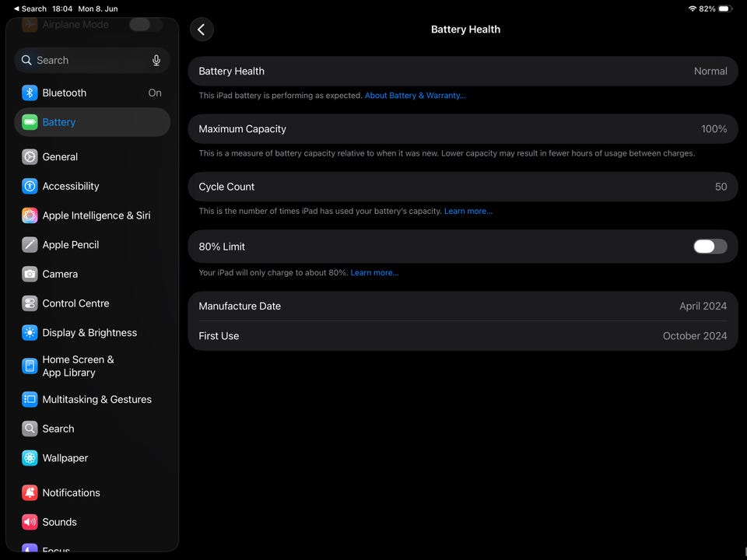Tap the Camera icon in sidebar

pos(30,275)
